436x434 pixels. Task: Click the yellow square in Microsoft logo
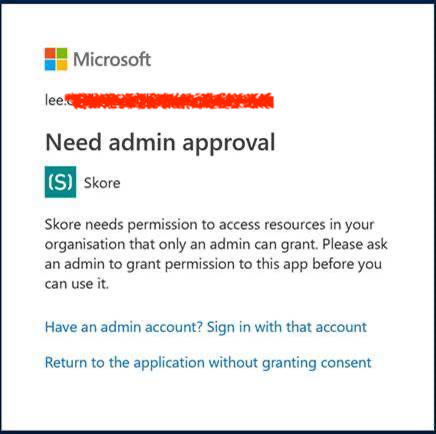[62, 65]
